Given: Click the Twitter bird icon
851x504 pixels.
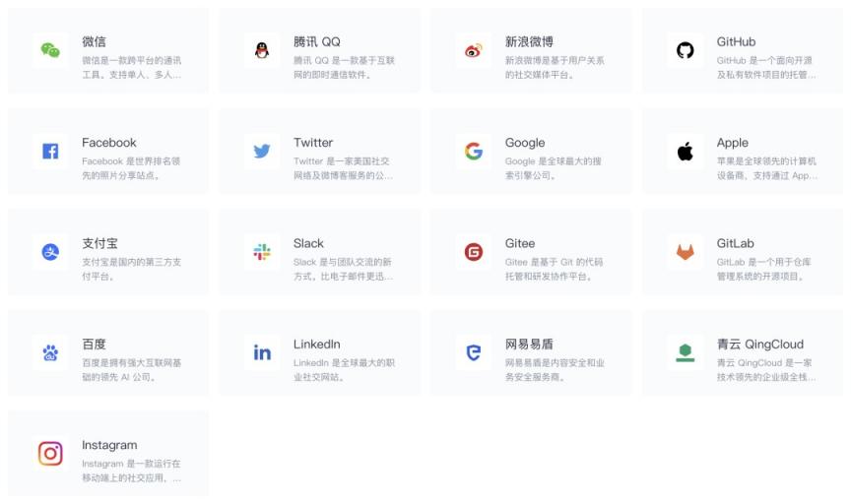Looking at the screenshot, I should (262, 151).
